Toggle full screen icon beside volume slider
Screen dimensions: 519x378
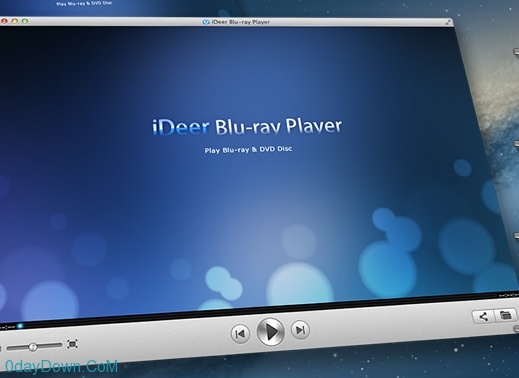click(x=72, y=344)
